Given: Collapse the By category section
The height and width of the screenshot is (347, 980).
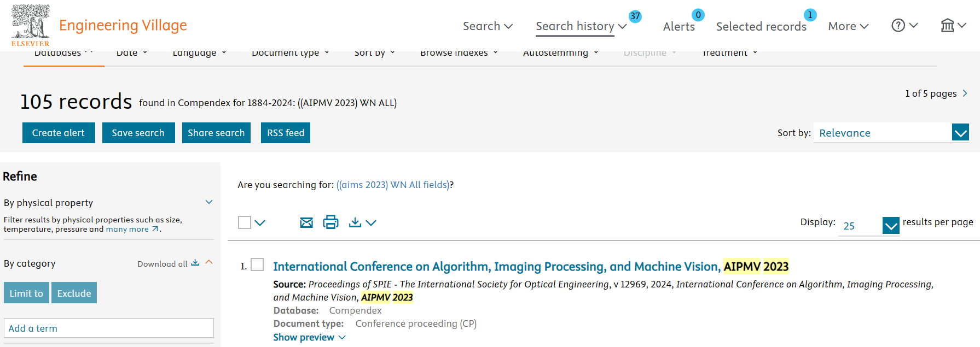Looking at the screenshot, I should point(209,263).
